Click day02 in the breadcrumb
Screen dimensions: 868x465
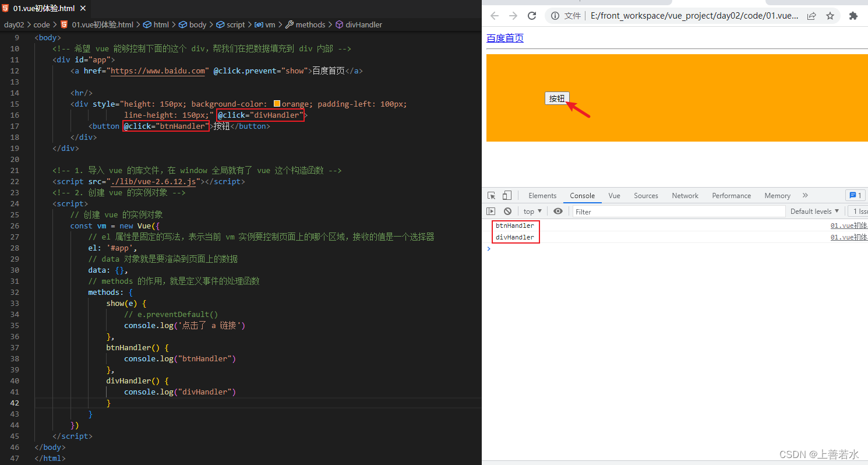coord(14,24)
